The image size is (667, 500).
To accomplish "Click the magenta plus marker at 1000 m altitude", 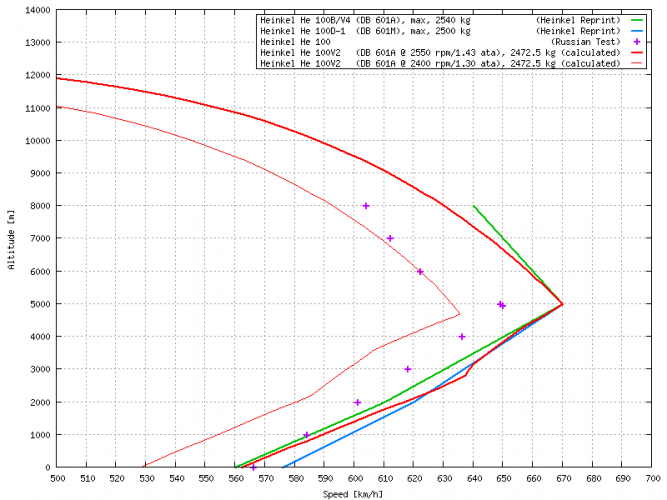I will [x=306, y=435].
